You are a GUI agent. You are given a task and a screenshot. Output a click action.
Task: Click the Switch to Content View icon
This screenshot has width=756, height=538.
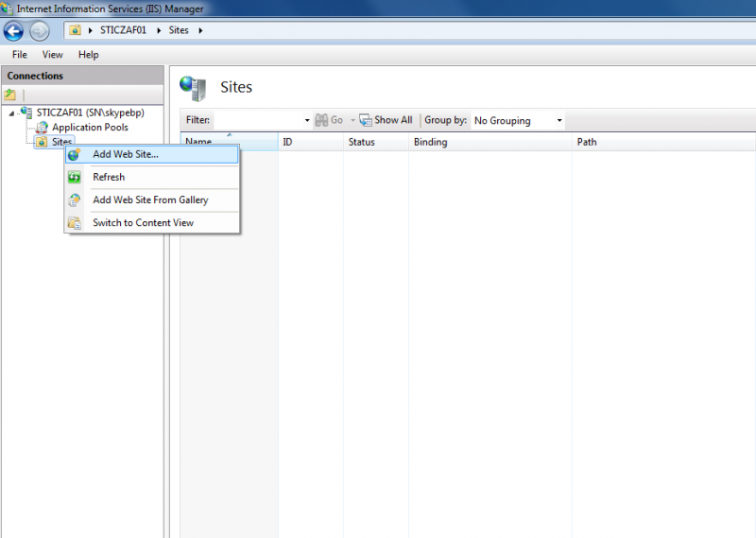click(75, 222)
